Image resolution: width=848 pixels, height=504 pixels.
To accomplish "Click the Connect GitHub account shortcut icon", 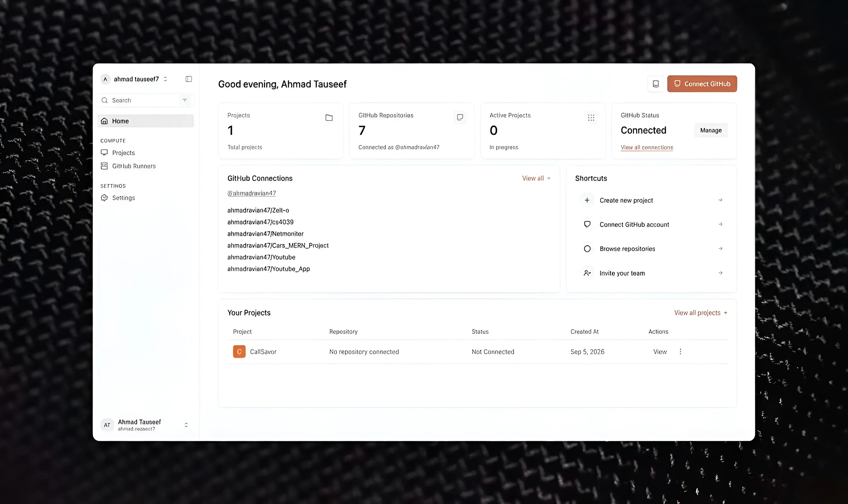I will (587, 224).
